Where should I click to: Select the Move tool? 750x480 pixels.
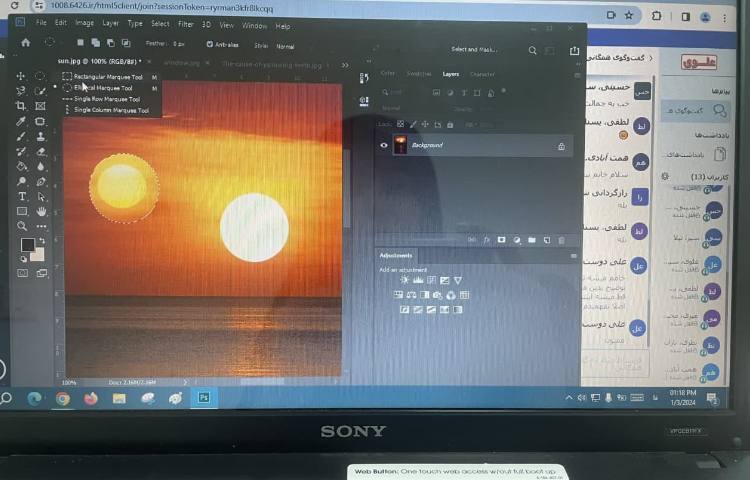(21, 76)
